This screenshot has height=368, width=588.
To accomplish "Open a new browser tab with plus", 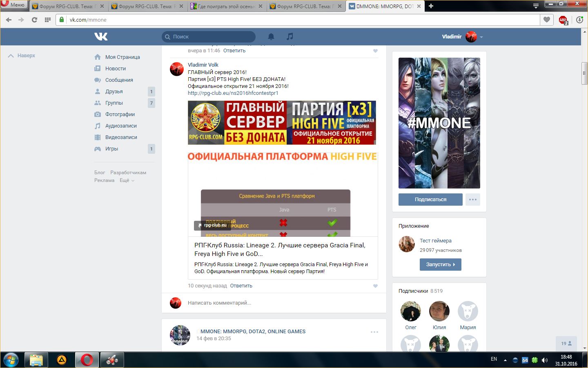I will pyautogui.click(x=431, y=6).
